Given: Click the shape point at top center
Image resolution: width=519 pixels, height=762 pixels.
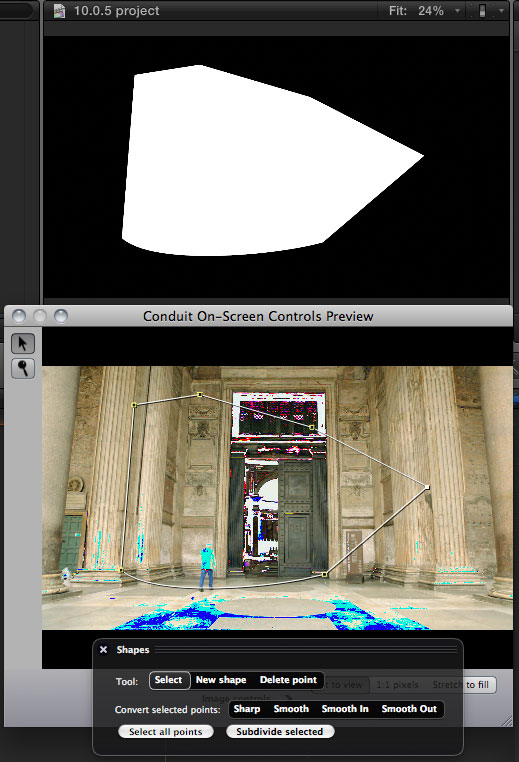Looking at the screenshot, I should coord(199,395).
